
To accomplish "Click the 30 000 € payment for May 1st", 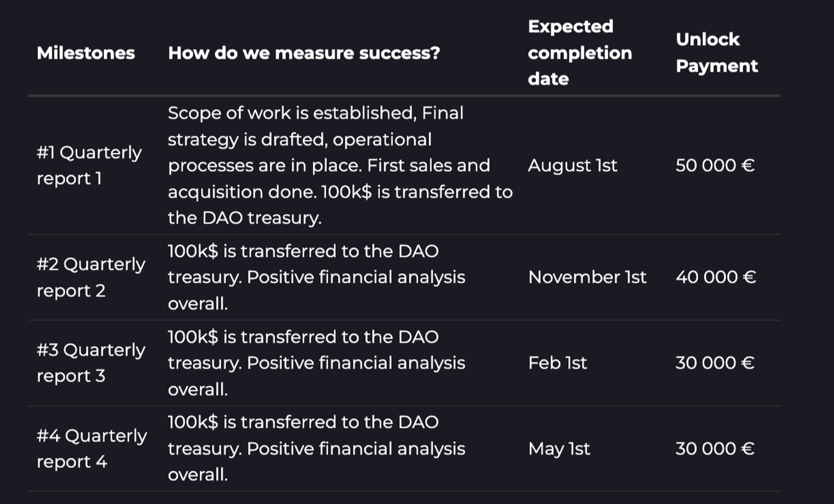I will point(715,448).
